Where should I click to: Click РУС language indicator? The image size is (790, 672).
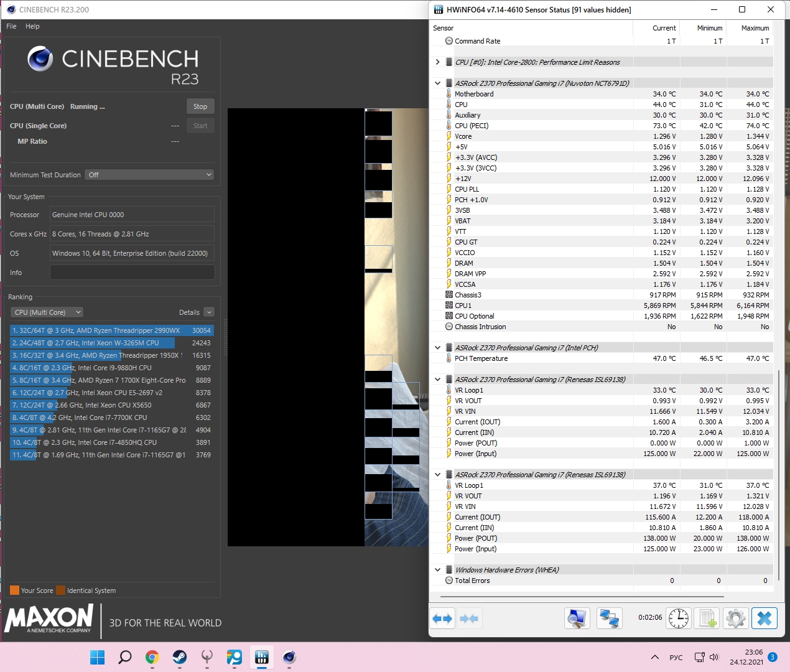click(676, 658)
